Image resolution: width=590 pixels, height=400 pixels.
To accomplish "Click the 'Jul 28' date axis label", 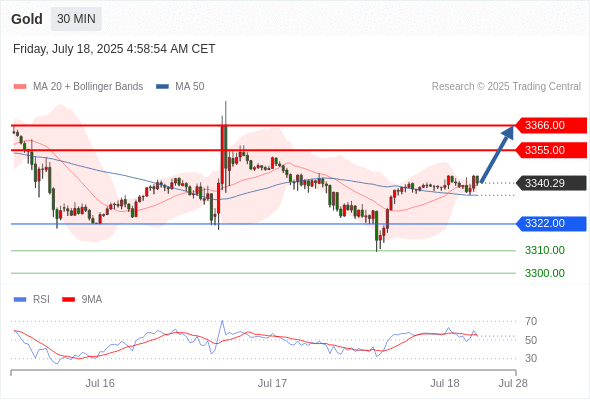I will point(513,383).
